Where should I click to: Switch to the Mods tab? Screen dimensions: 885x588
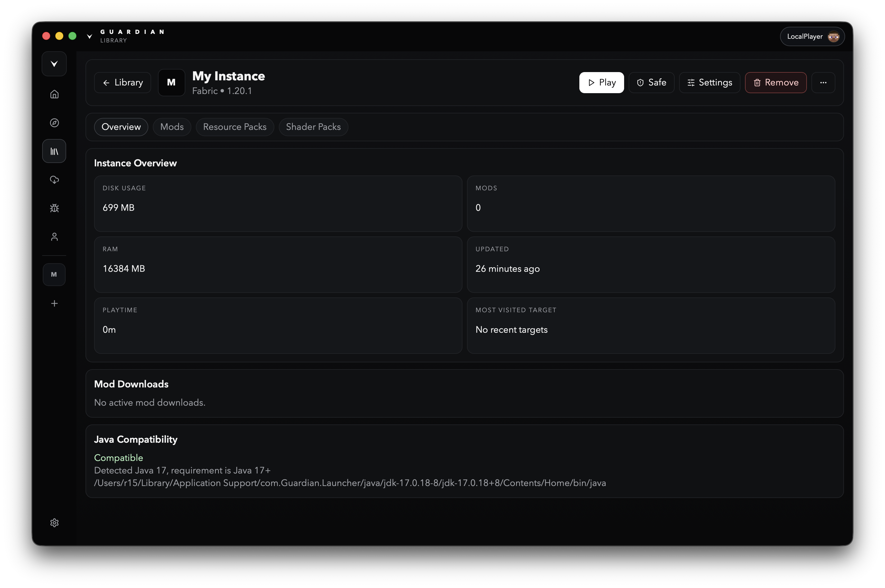(172, 127)
